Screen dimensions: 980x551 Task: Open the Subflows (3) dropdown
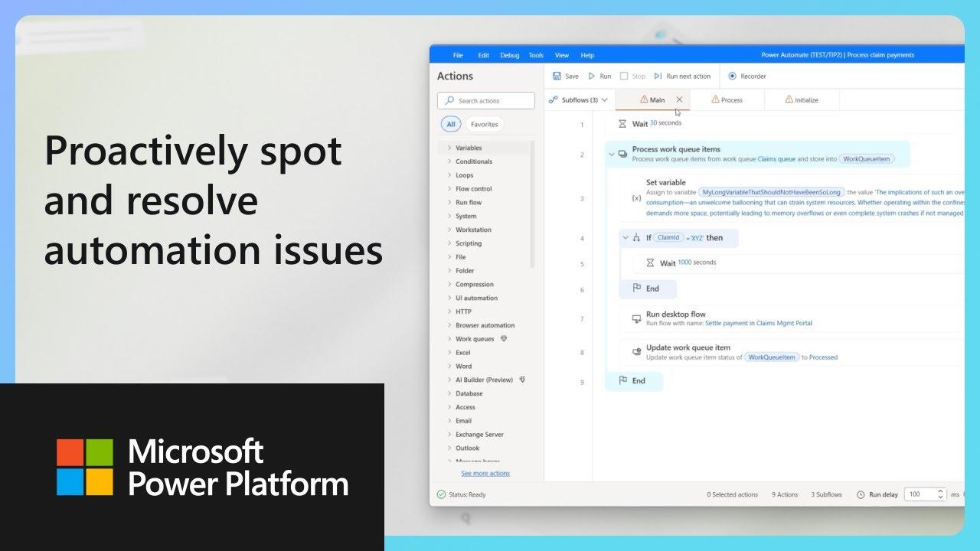579,100
